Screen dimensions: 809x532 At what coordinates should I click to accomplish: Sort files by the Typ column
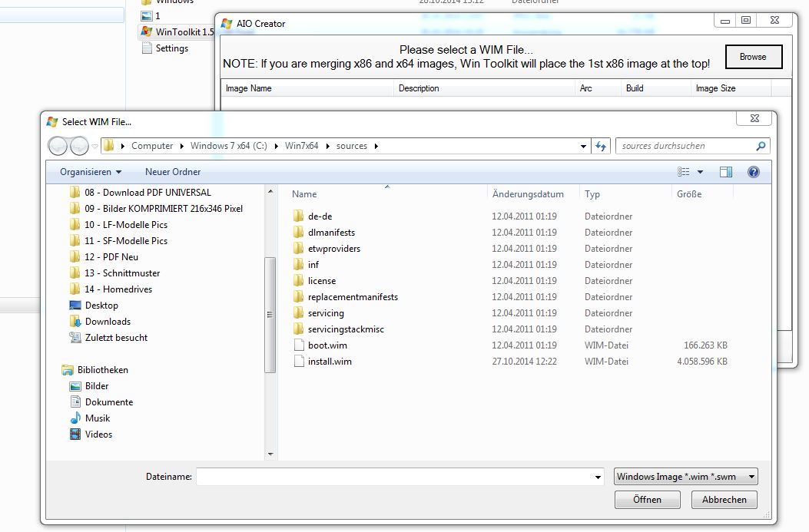click(x=592, y=193)
